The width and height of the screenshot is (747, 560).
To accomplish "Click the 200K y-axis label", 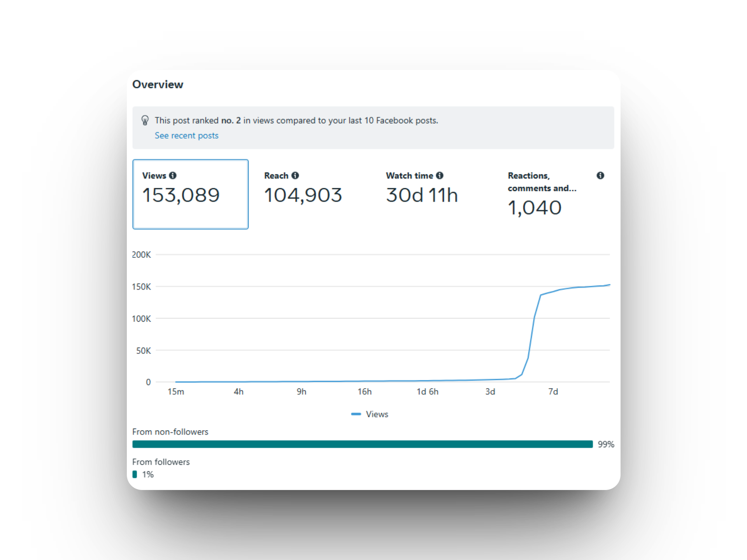I will point(142,254).
